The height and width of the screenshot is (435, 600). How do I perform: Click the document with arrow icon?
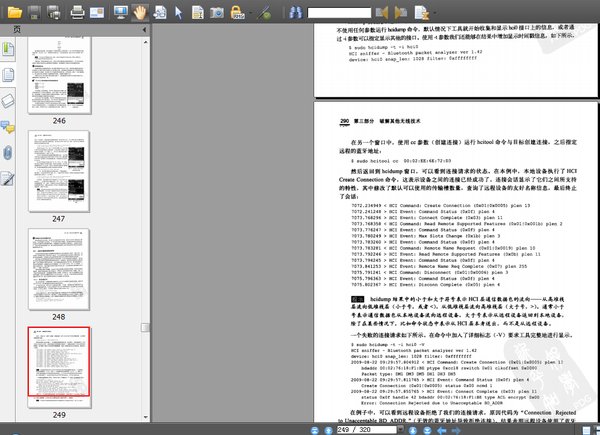point(160,13)
